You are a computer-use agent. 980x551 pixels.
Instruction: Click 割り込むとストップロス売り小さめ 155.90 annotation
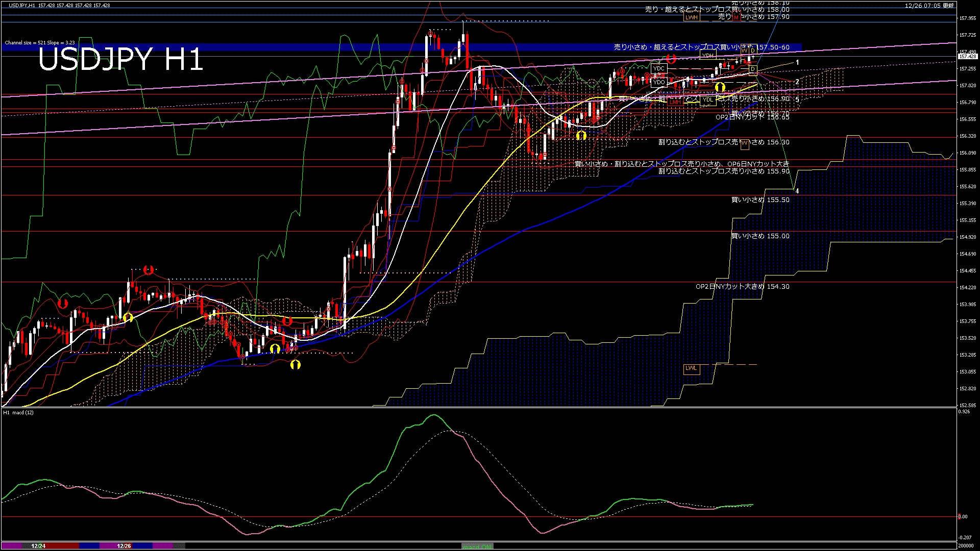(724, 171)
